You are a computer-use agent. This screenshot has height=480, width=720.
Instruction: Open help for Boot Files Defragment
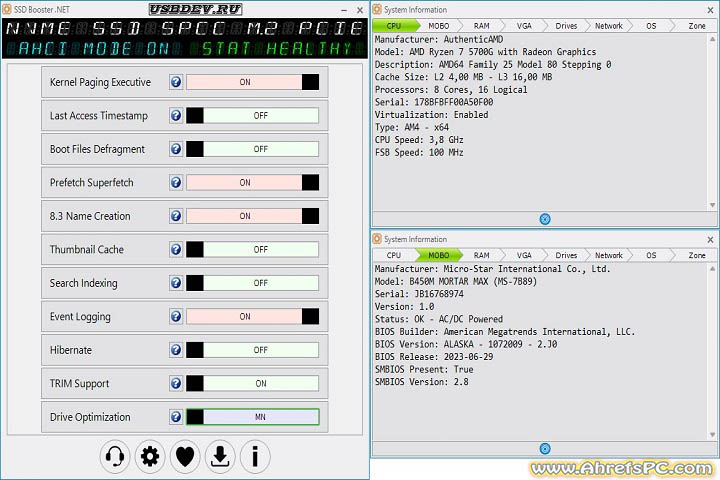click(176, 149)
